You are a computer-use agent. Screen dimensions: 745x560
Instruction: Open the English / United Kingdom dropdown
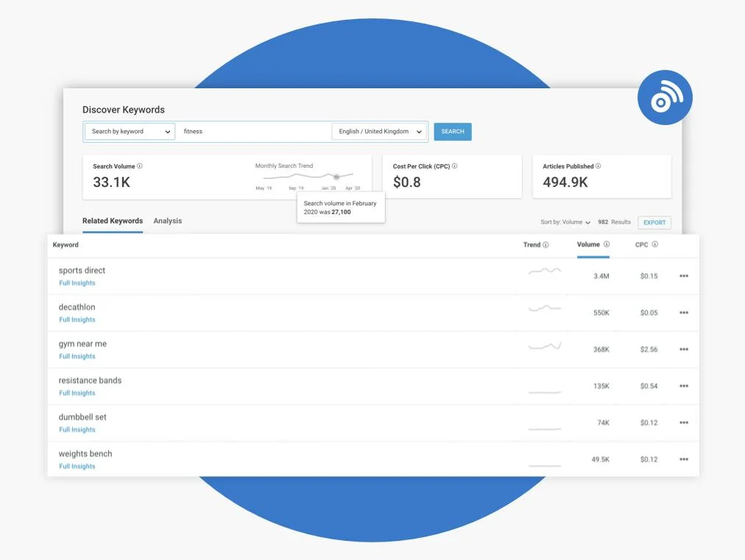[378, 132]
